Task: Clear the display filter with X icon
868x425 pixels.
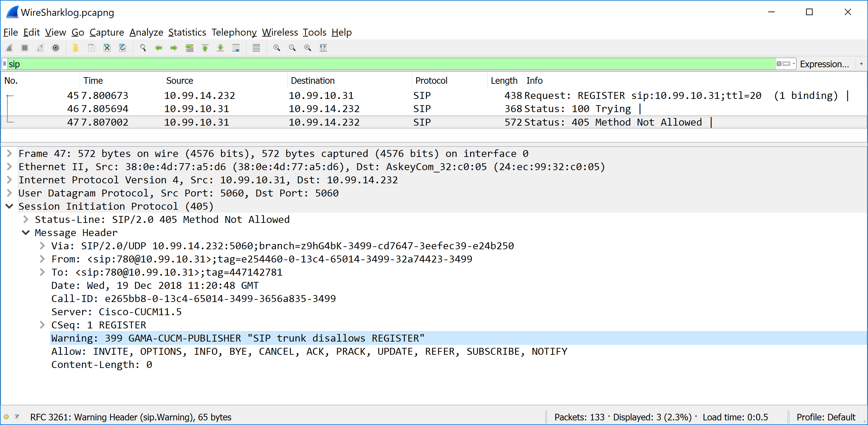Action: pos(779,64)
